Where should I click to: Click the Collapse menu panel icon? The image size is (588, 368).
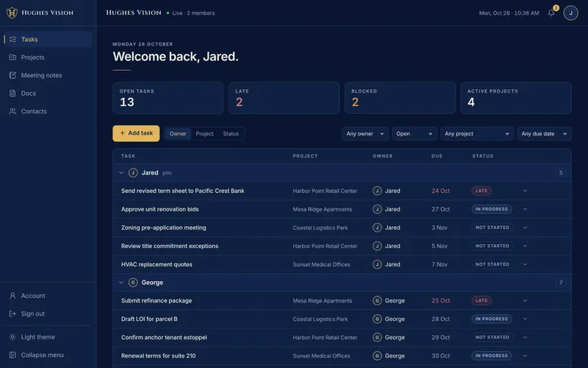(x=12, y=355)
